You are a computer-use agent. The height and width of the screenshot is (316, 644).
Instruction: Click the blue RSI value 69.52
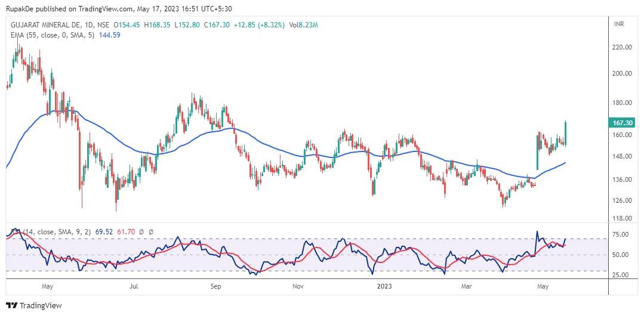[103, 231]
